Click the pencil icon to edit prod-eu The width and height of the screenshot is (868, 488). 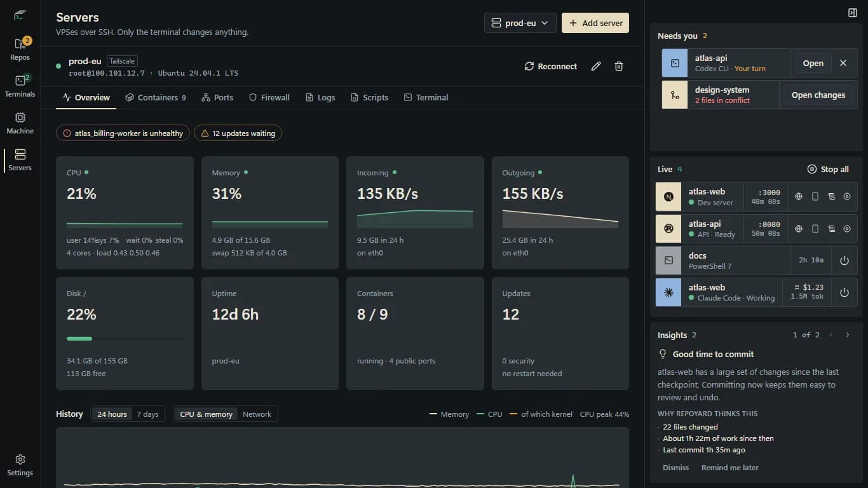596,66
